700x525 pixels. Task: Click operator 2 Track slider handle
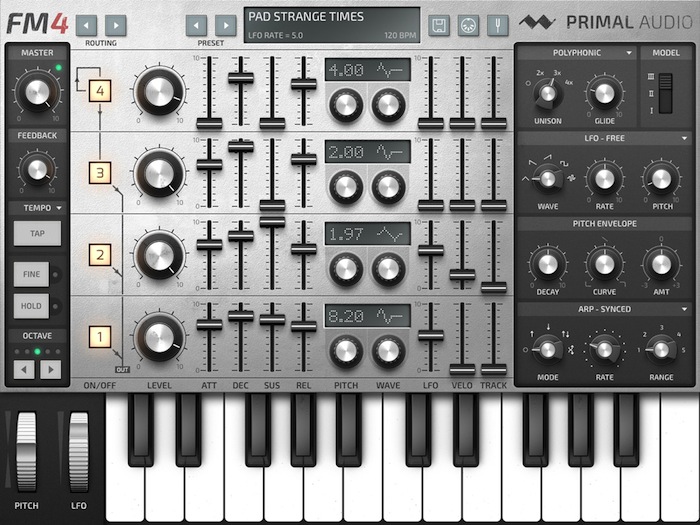494,288
